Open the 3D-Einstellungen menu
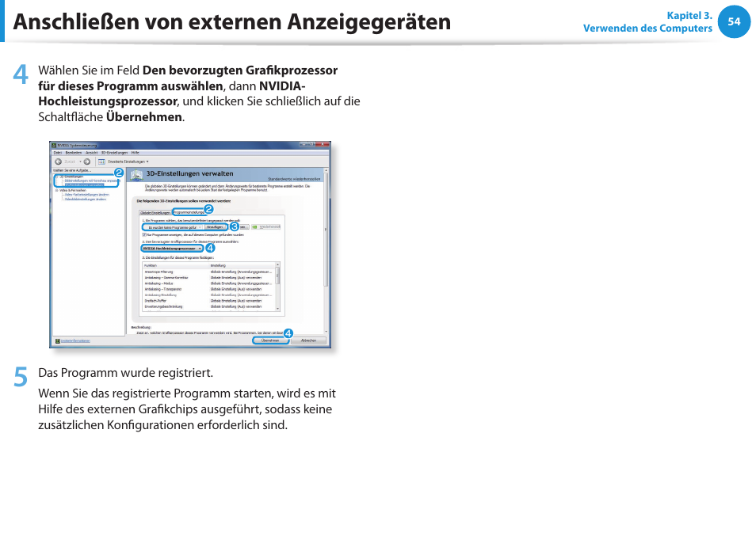This screenshot has width=756, height=536. (114, 153)
